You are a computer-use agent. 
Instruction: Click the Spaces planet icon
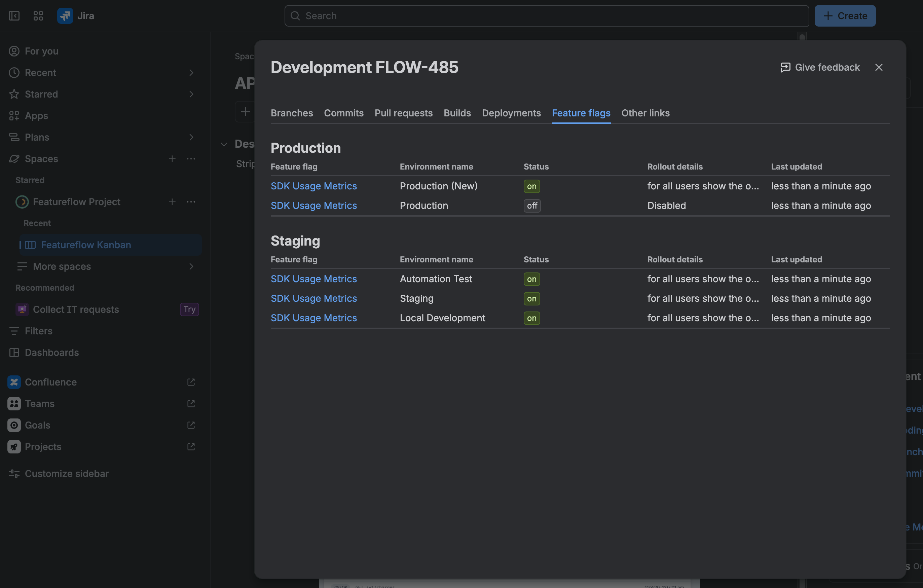14,158
